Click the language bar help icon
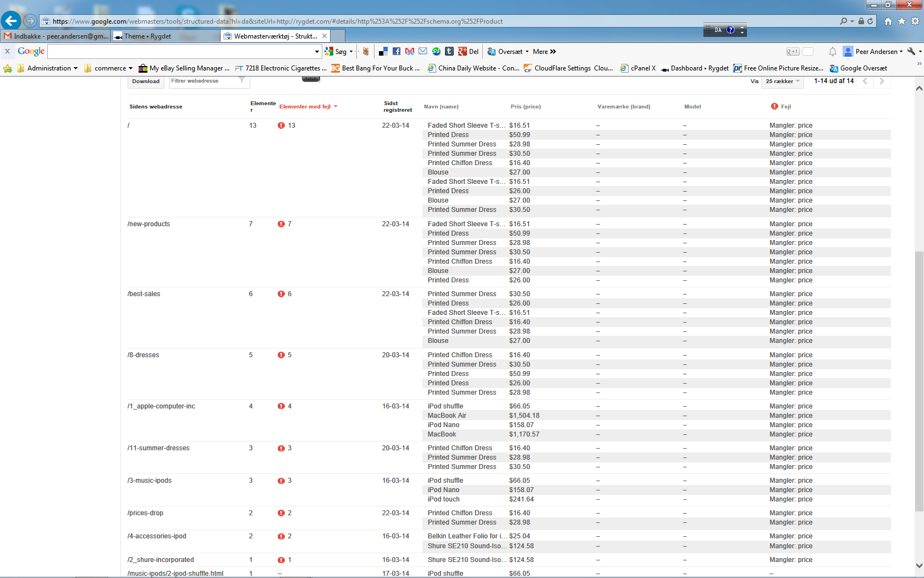924x578 pixels. point(730,30)
